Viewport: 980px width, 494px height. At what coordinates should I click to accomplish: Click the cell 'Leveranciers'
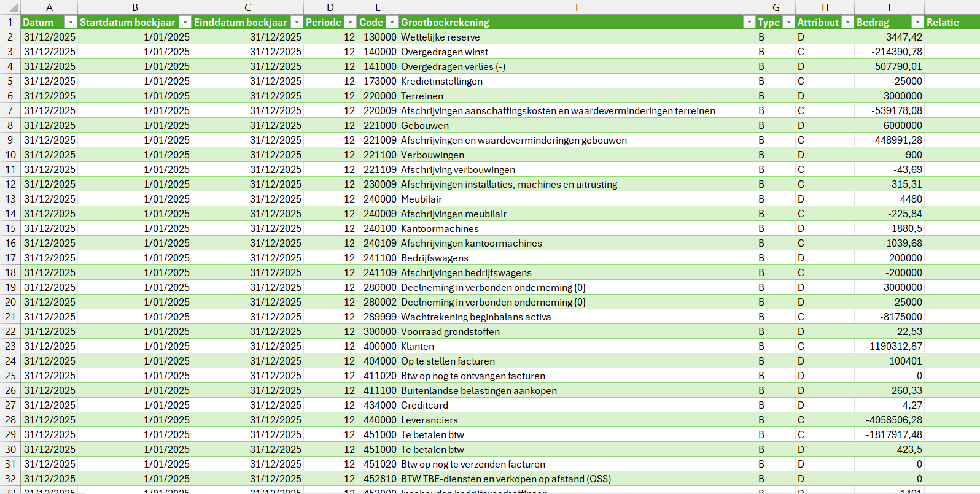[577, 420]
